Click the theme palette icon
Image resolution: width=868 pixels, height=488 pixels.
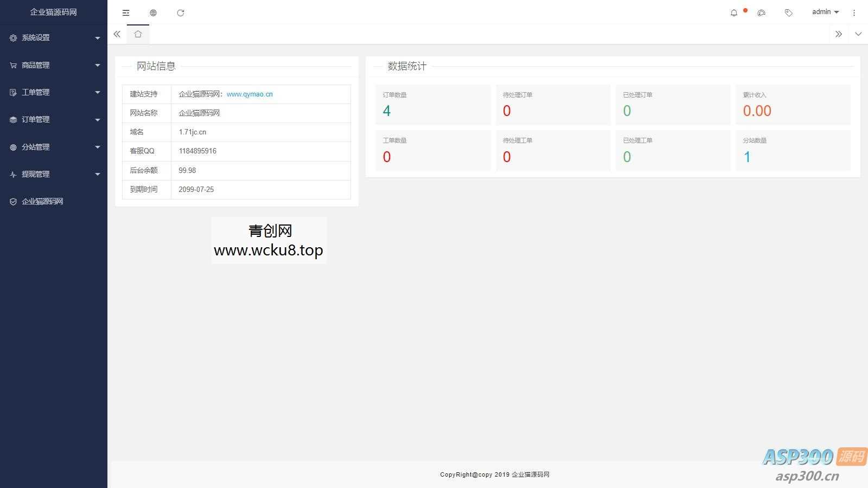761,13
